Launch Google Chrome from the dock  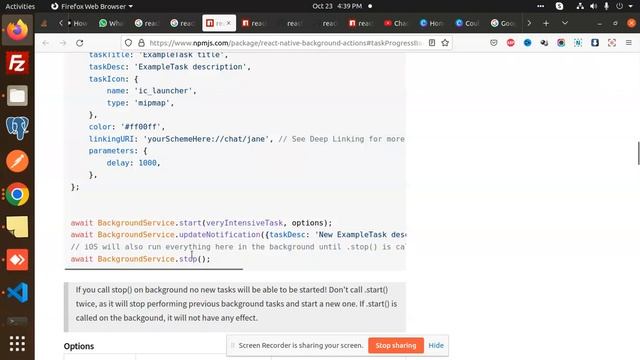(x=17, y=194)
